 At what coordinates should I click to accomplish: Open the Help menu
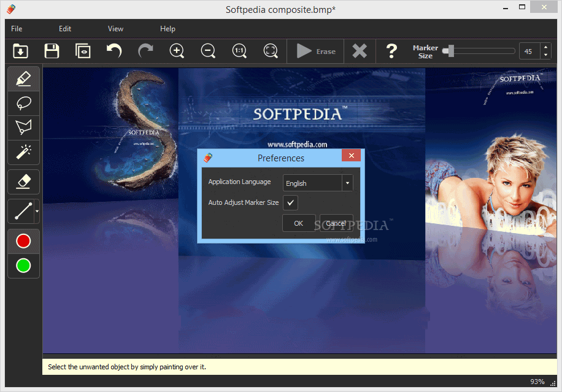coord(167,29)
